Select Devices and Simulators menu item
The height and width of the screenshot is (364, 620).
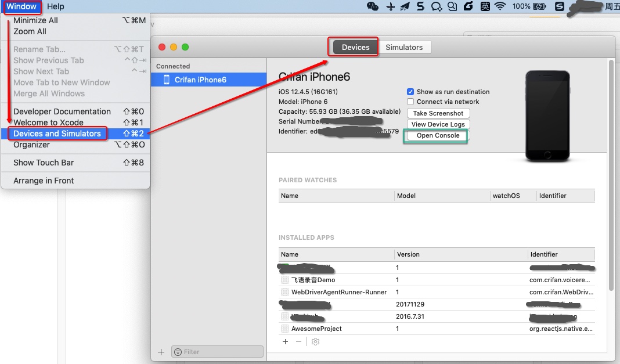coord(75,134)
